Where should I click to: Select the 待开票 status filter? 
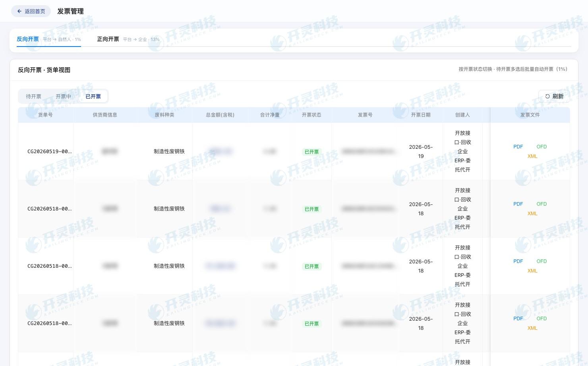(34, 96)
